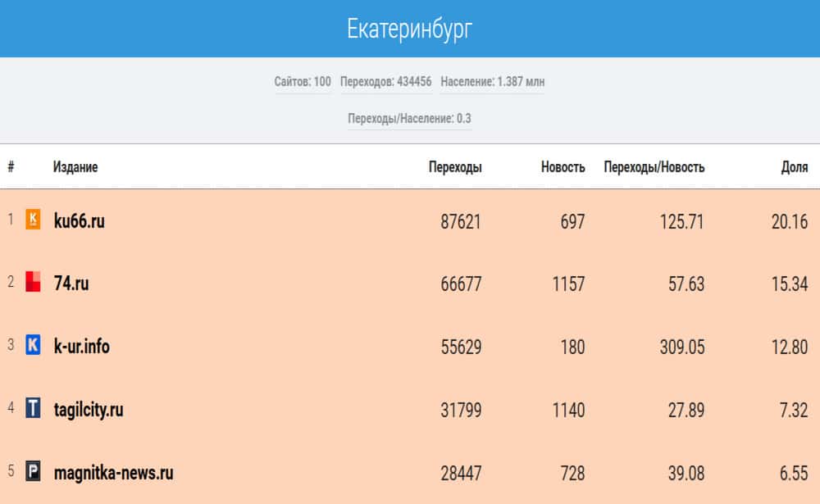Viewport: 820px width, 504px height.
Task: Click the Издание column header
Action: point(75,167)
